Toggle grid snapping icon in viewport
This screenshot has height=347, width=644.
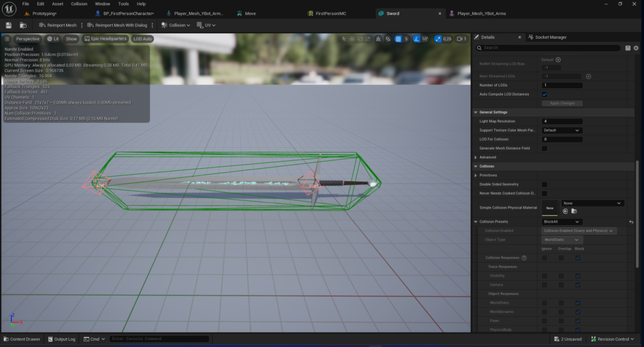[398, 39]
